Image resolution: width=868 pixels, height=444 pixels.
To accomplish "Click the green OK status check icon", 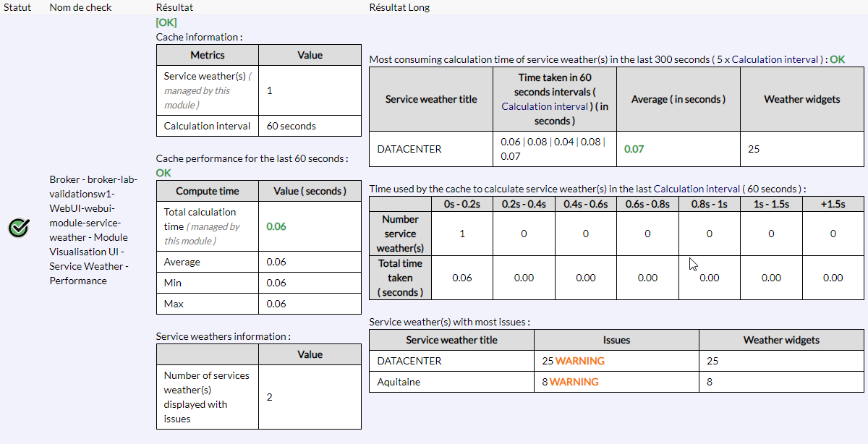I will coord(19,229).
